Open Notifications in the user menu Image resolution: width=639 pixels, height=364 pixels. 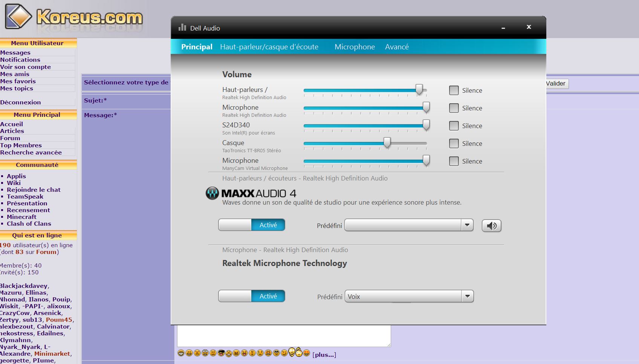point(20,60)
